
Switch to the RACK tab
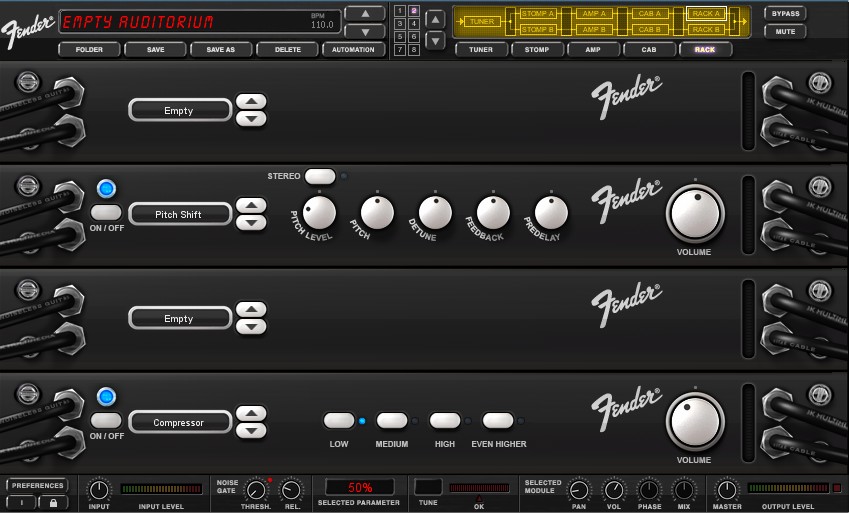point(705,49)
